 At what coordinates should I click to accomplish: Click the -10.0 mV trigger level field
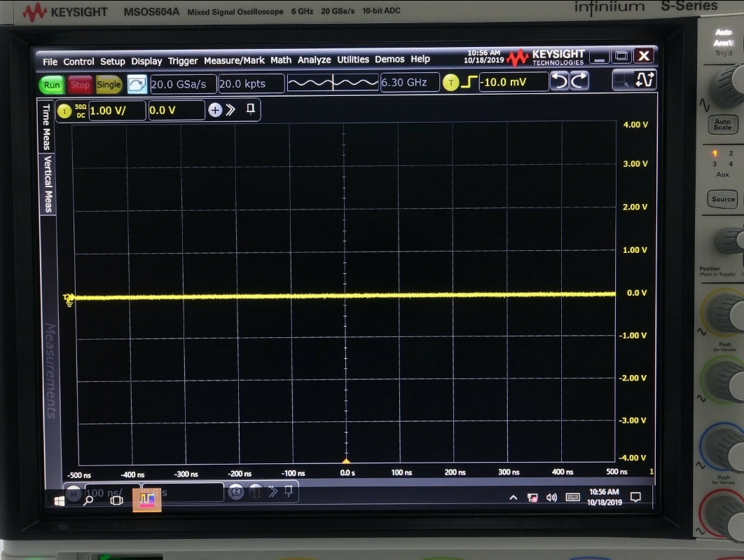514,83
